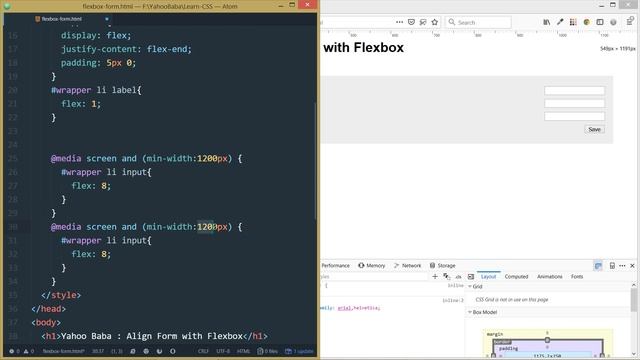Click the box model margin top value
This screenshot has width=640, height=360.
[547, 333]
